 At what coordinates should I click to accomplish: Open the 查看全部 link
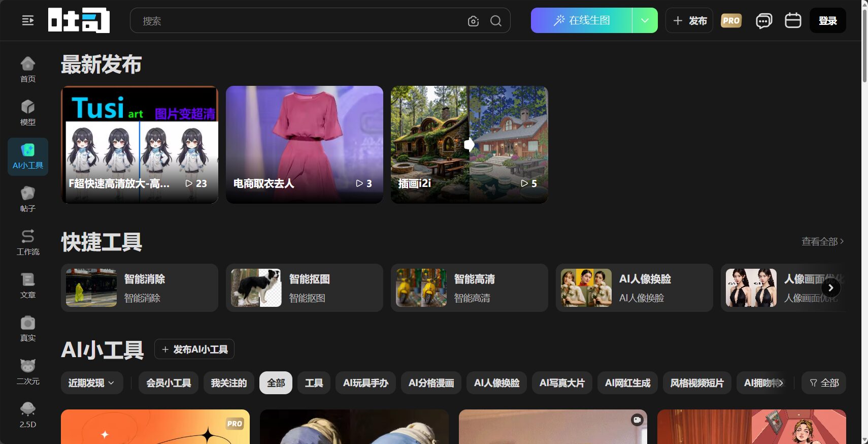click(x=823, y=241)
